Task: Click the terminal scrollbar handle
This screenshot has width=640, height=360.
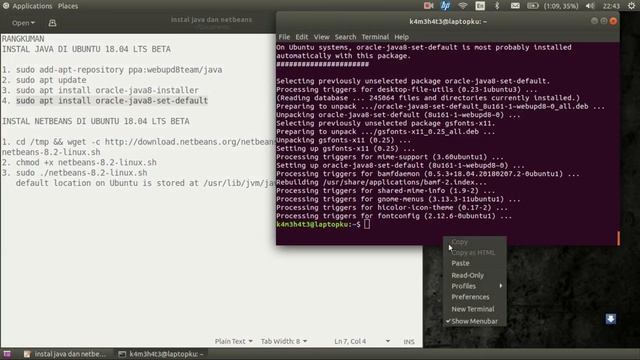Action: (618, 238)
